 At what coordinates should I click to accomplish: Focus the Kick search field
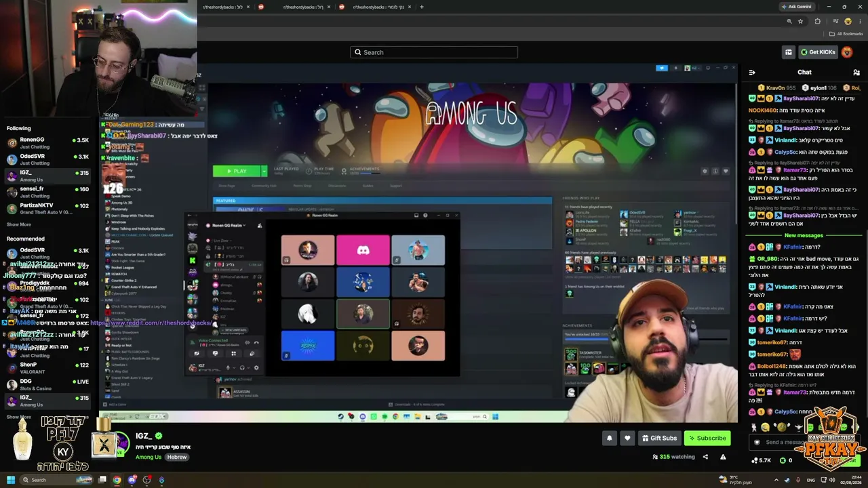tap(434, 52)
